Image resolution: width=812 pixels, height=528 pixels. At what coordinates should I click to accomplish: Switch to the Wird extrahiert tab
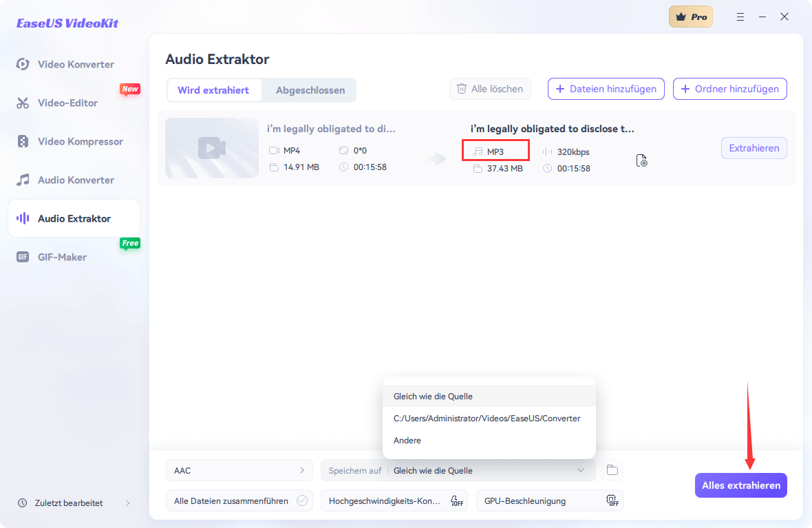pos(213,90)
